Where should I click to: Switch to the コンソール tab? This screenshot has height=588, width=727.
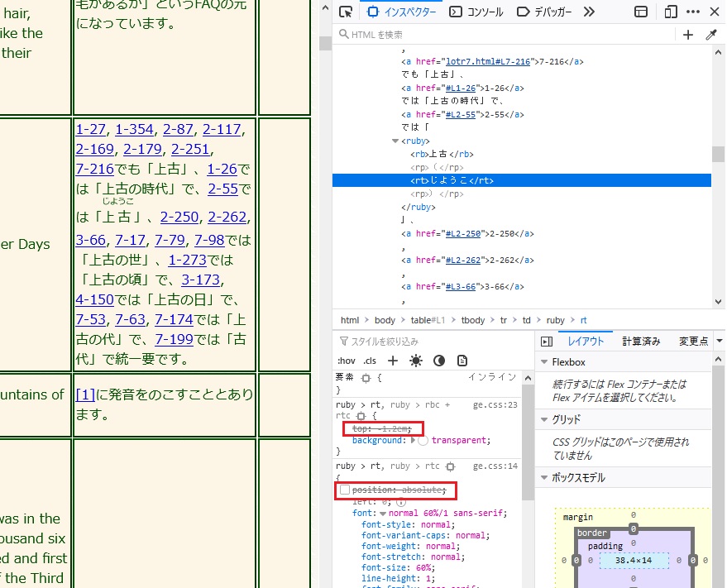pos(476,12)
